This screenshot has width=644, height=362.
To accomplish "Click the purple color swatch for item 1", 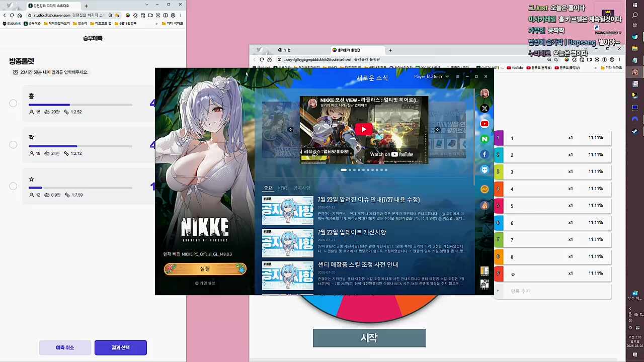I will click(498, 138).
